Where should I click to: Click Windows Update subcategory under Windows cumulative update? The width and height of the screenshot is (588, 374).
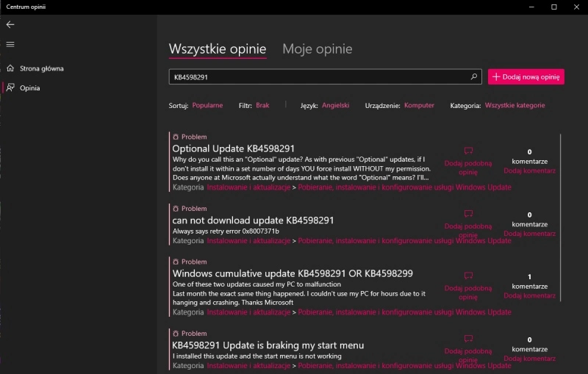[404, 312]
